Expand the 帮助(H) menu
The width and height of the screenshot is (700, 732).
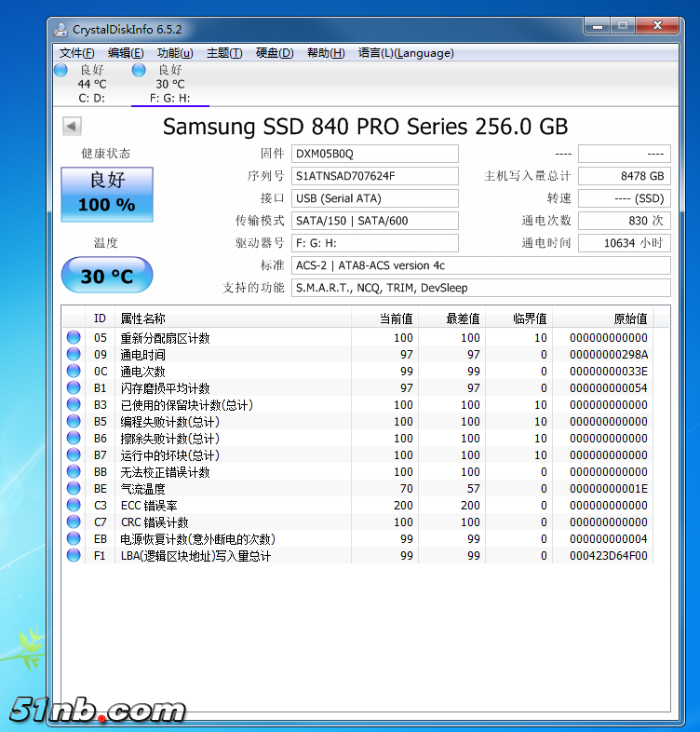pos(326,53)
